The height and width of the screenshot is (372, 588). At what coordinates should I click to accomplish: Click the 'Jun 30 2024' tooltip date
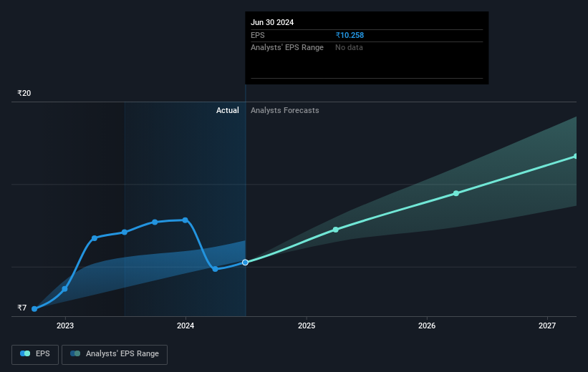pos(272,22)
